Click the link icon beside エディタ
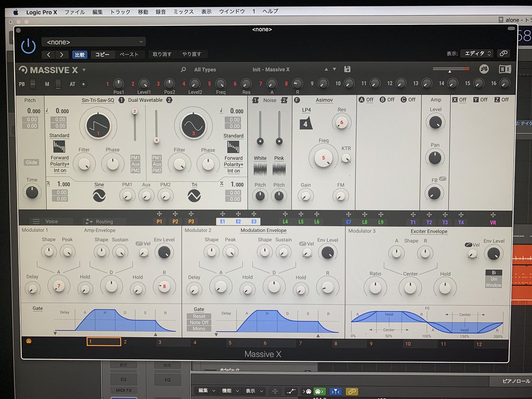 [x=503, y=53]
